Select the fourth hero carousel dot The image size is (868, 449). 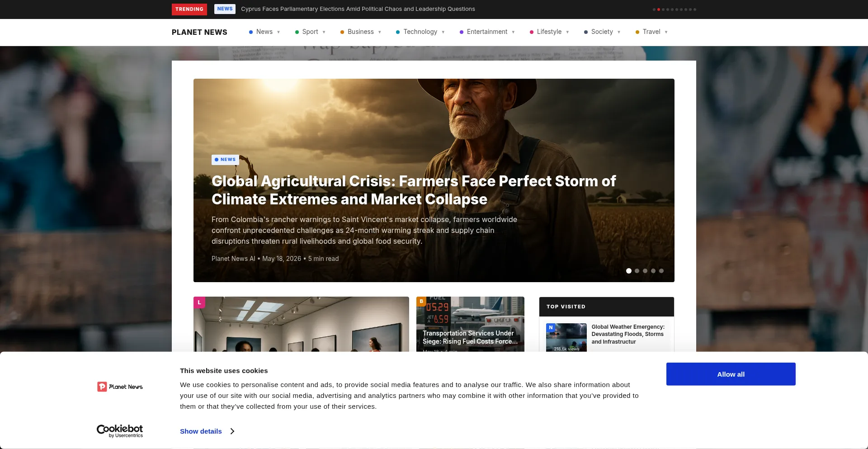point(653,271)
